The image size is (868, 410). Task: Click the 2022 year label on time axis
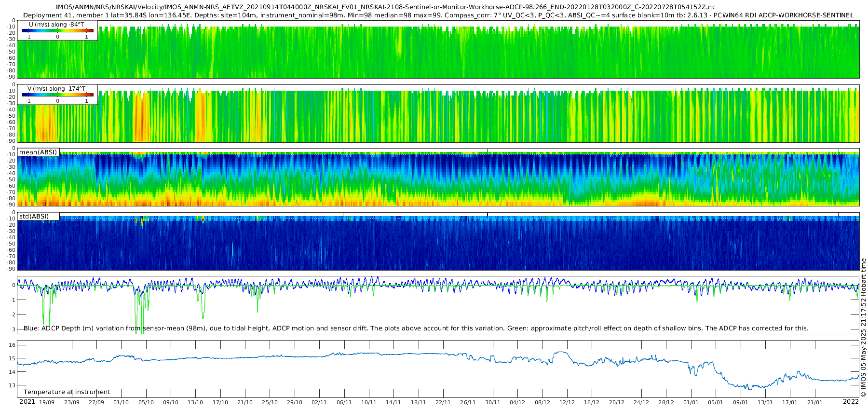tap(851, 402)
